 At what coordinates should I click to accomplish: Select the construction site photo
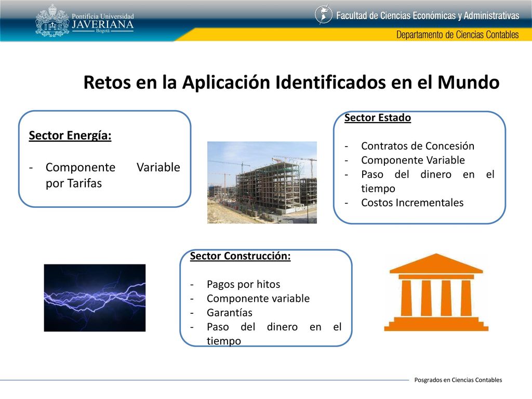point(262,182)
